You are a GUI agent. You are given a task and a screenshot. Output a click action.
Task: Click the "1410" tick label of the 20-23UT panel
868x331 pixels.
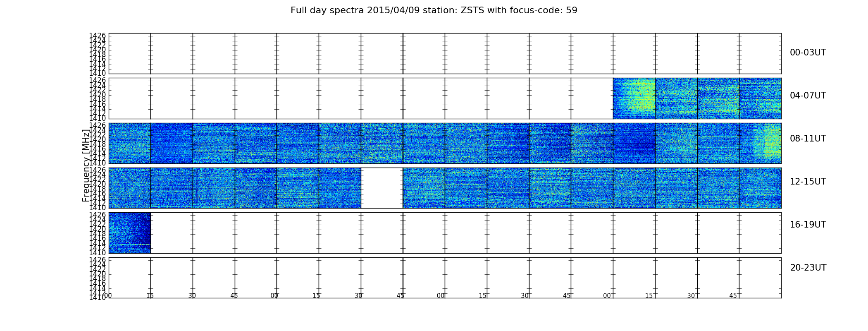tap(98, 297)
